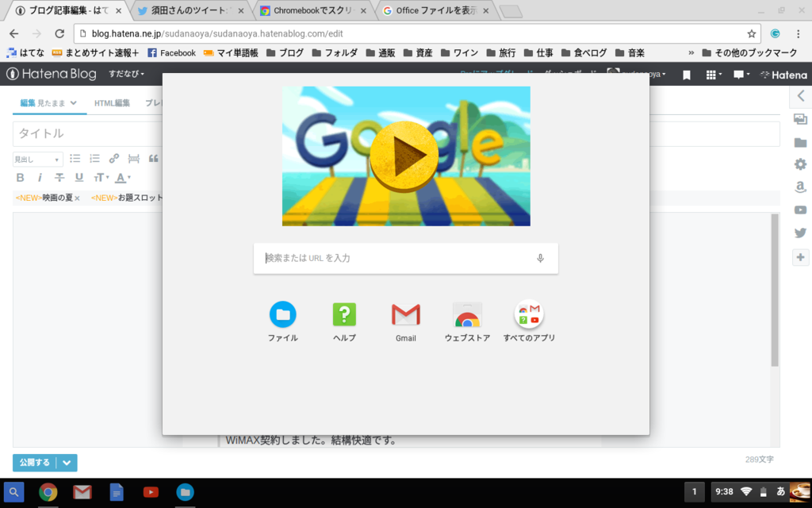The image size is (812, 508).
Task: Expand the 食べログ bookmark folder
Action: (x=584, y=53)
